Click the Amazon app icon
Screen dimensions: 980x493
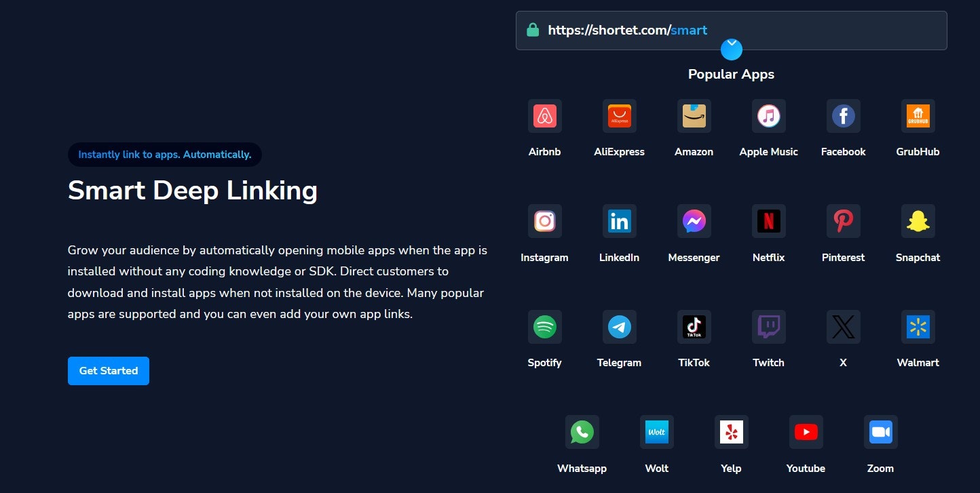[694, 115]
